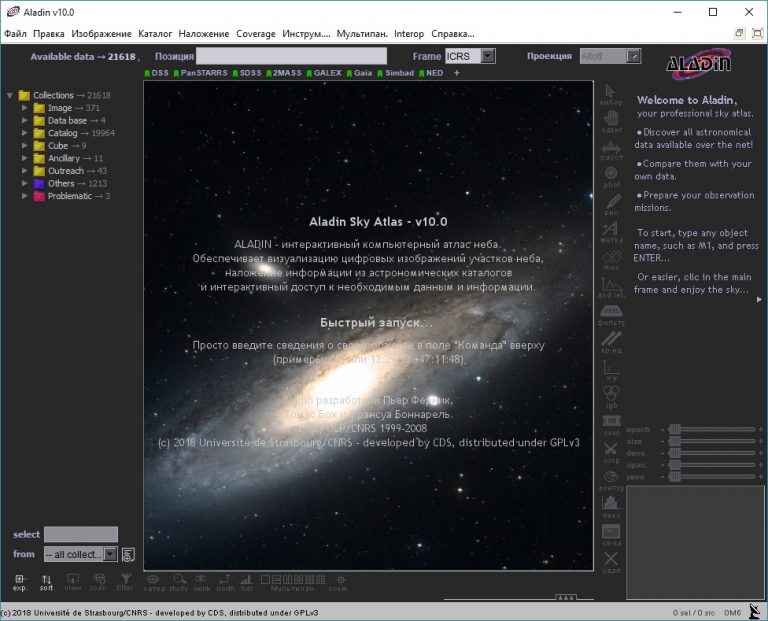Select the метка (tag) tool
Screen dimensions: 768x621
coord(611,232)
